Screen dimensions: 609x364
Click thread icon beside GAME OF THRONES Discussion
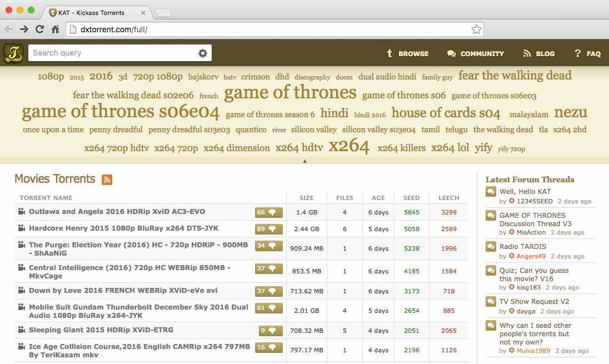(x=491, y=216)
